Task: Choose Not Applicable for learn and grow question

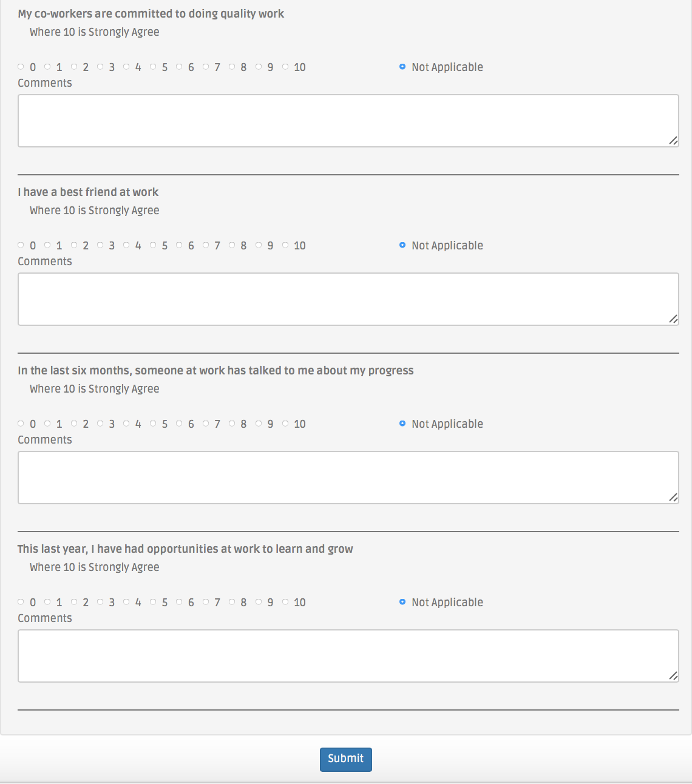Action: click(402, 602)
